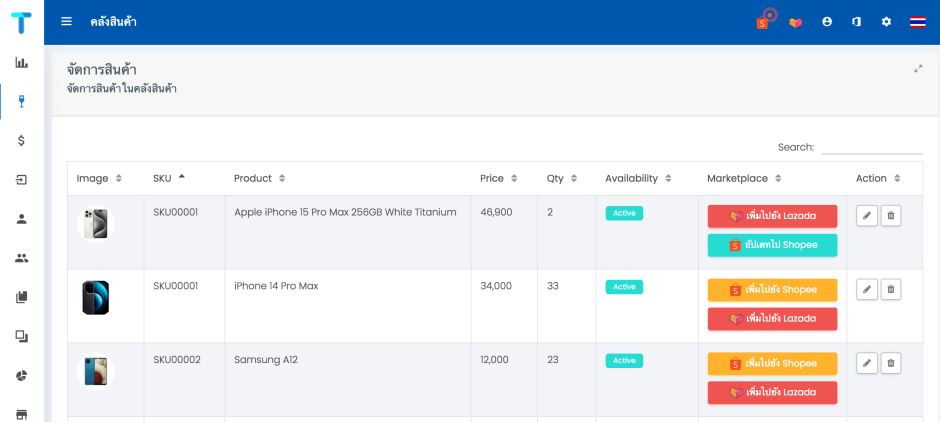Open the dollar sign sidebar section
Viewport: 940px width, 422px height.
[x=21, y=140]
